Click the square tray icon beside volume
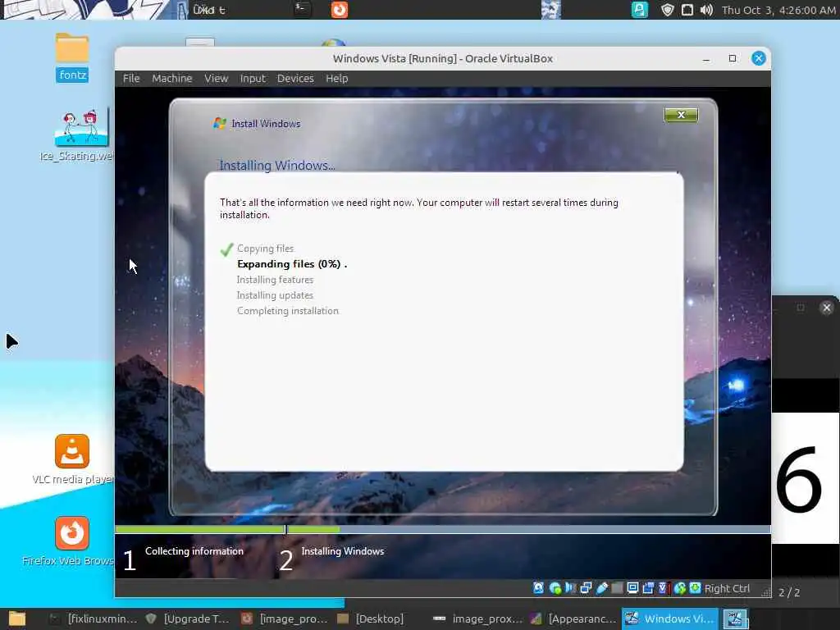The image size is (840, 630). point(687,10)
